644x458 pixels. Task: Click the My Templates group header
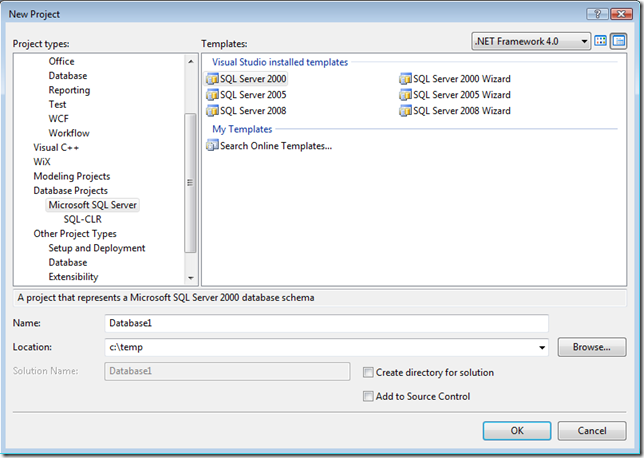click(242, 129)
